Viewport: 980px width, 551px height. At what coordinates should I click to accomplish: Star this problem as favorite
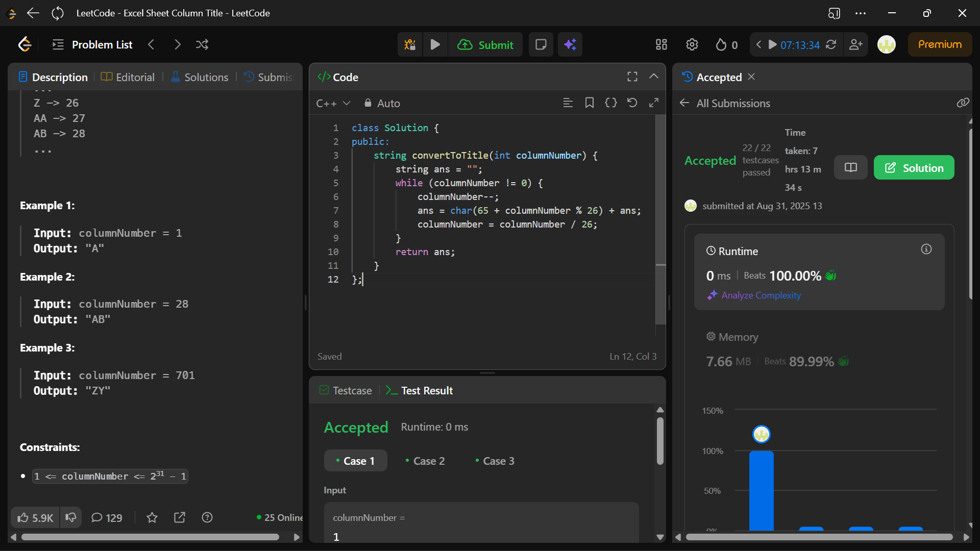point(152,518)
